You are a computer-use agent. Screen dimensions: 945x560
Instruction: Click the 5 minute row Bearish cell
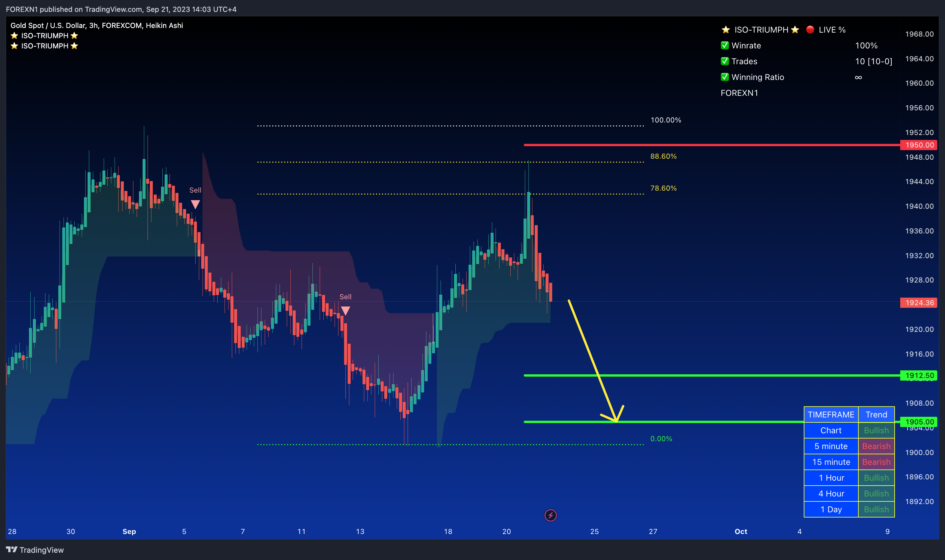point(876,446)
